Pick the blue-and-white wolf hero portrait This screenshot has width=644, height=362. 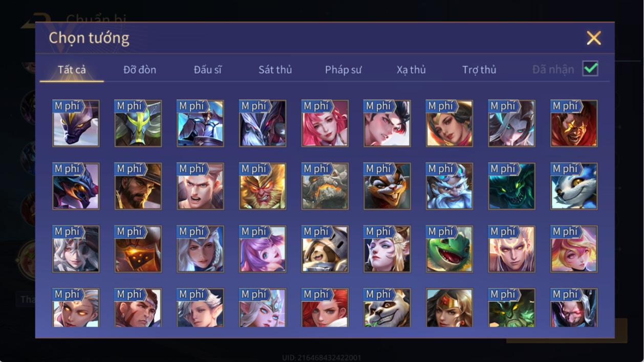[574, 186]
